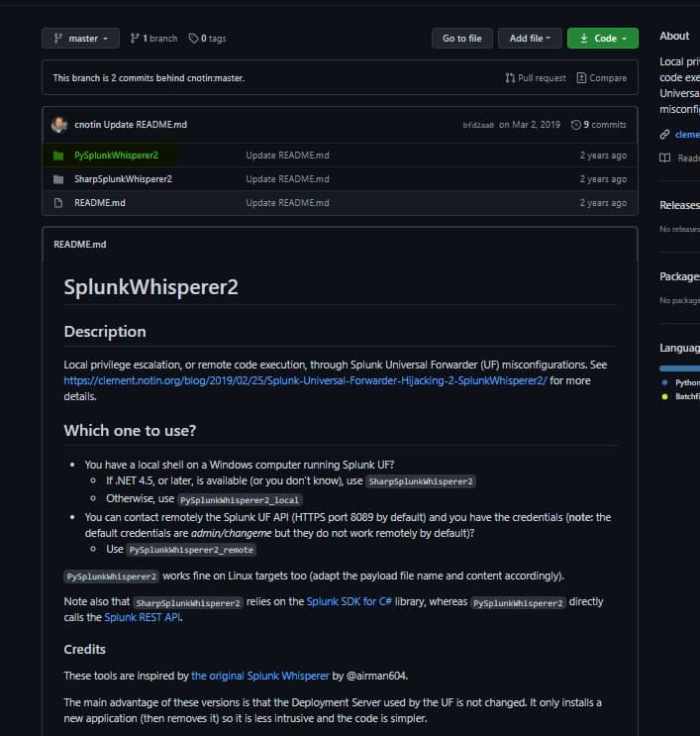
Task: Click the link icon in About section
Action: tap(664, 134)
